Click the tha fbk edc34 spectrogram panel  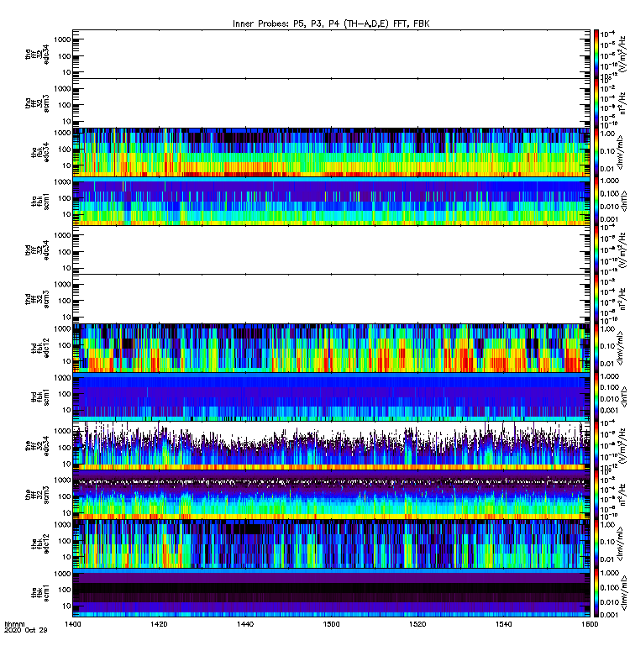pyautogui.click(x=331, y=152)
